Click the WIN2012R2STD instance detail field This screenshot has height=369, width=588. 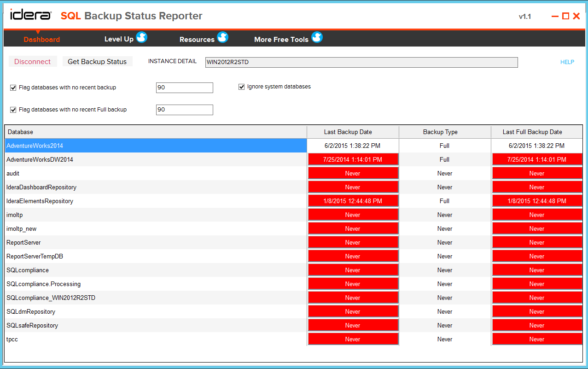click(x=361, y=62)
